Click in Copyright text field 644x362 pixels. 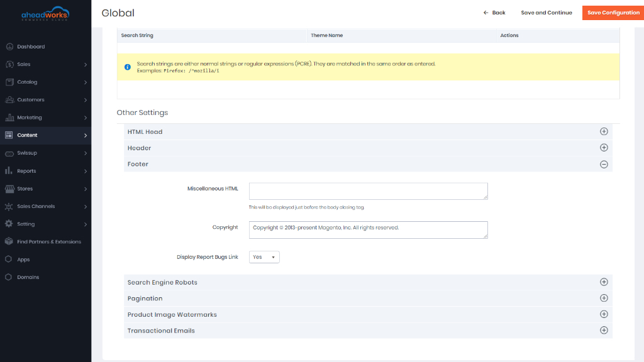369,230
